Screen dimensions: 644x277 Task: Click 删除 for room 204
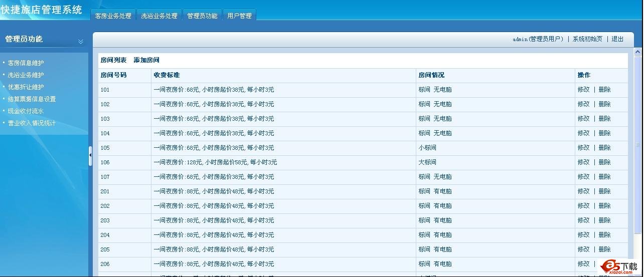(x=604, y=235)
